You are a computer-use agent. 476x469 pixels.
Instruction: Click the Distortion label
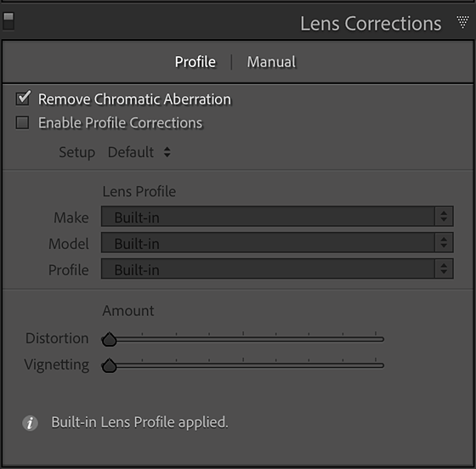coord(57,338)
